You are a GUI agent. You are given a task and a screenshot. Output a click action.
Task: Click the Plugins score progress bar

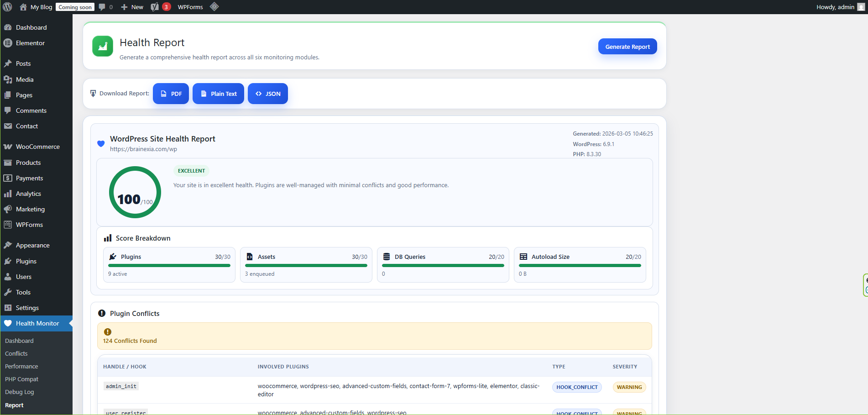tap(169, 266)
